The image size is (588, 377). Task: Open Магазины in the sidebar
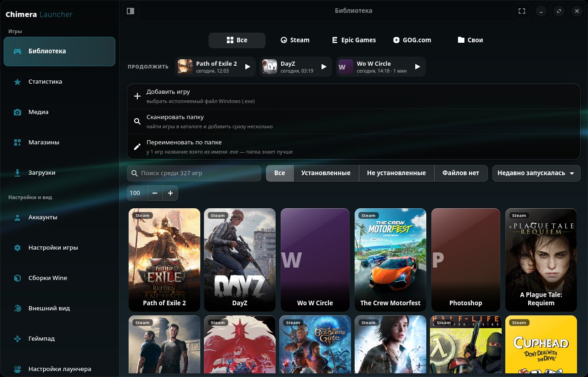(59, 143)
